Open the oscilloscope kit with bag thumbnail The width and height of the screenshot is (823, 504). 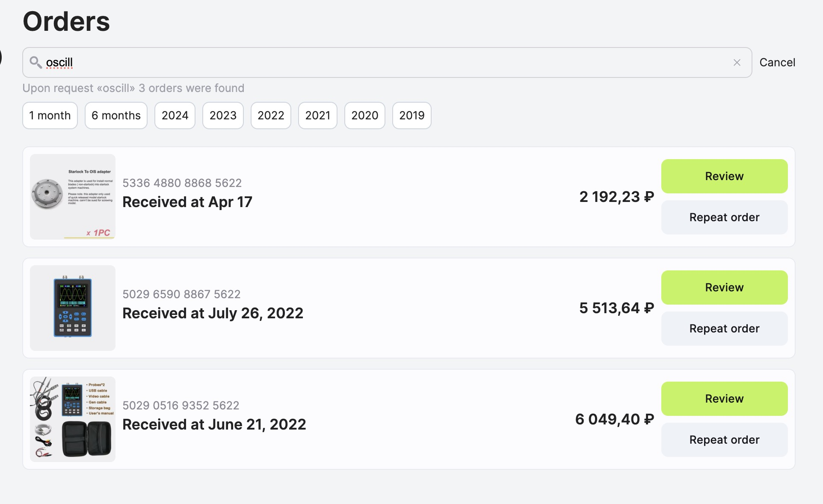pyautogui.click(x=73, y=419)
